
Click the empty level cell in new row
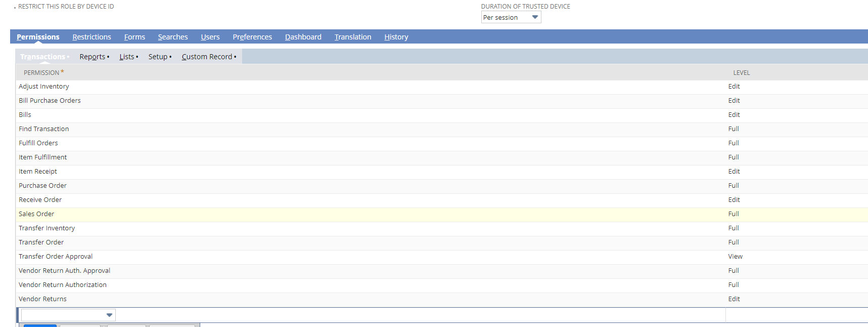point(797,315)
